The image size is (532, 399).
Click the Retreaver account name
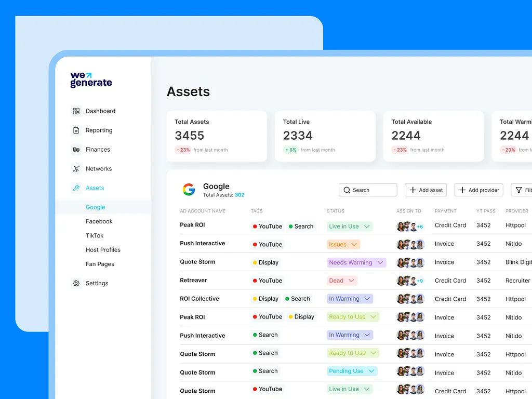(x=193, y=280)
